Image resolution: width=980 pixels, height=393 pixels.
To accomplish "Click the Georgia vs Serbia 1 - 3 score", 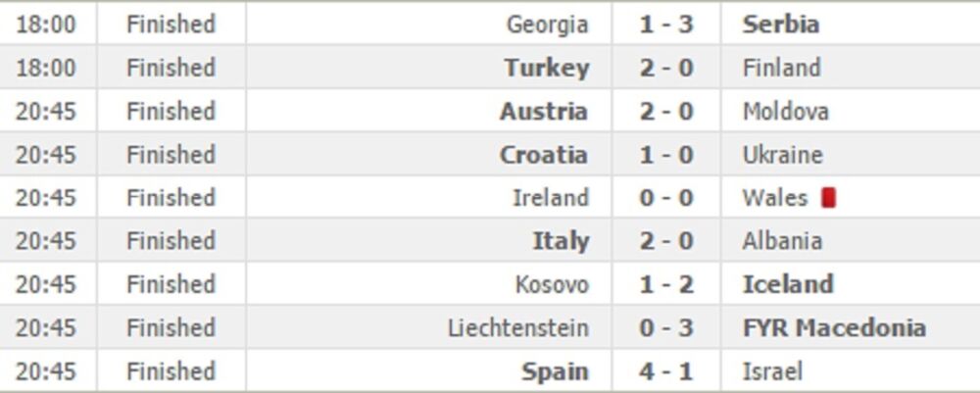I will [666, 25].
